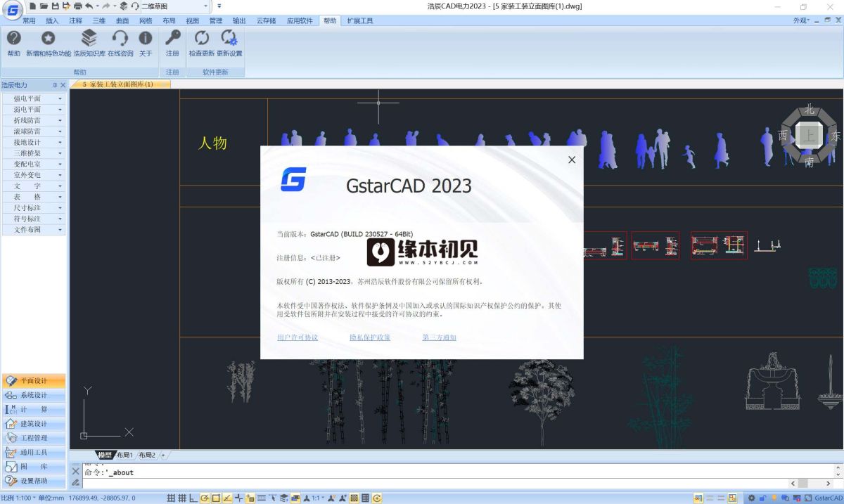The image size is (844, 504).
Task: Close the 浩辰电力 side panel
Action: tap(63, 85)
